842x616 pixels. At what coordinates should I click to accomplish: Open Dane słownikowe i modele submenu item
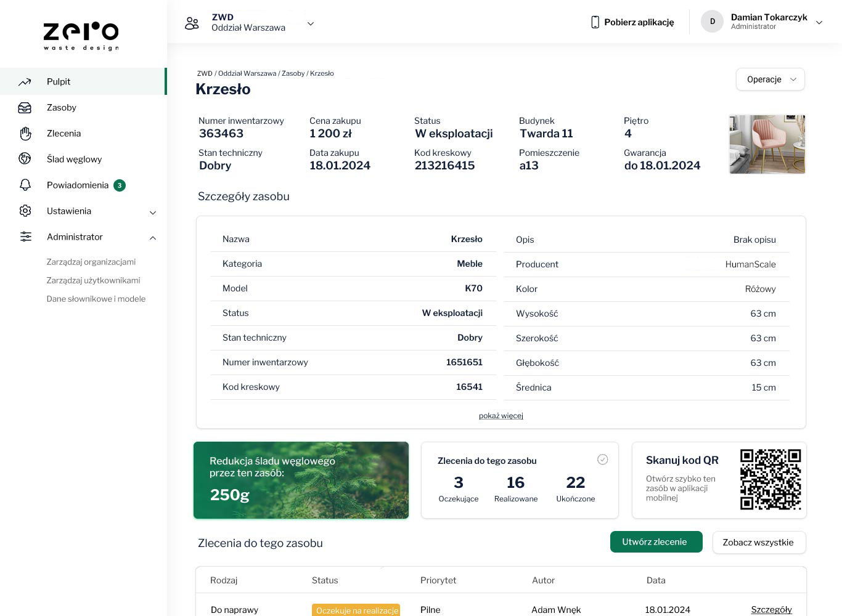[96, 299]
